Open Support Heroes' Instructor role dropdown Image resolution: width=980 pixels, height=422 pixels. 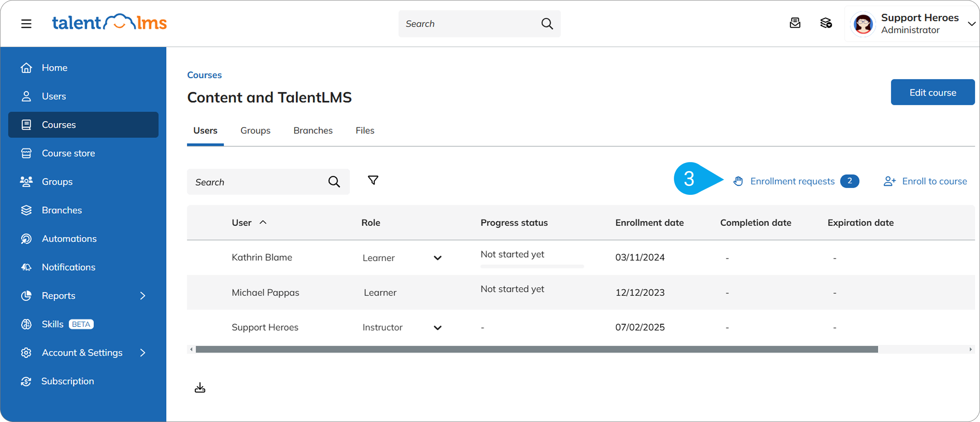click(x=438, y=328)
